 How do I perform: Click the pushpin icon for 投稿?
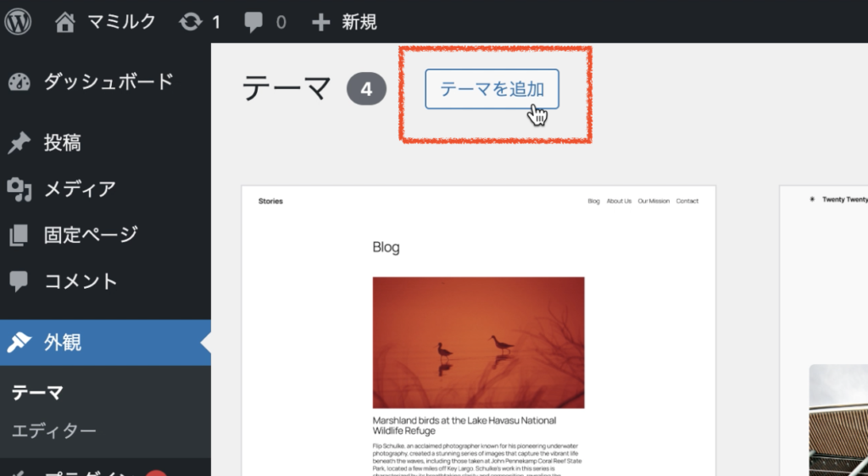[19, 143]
